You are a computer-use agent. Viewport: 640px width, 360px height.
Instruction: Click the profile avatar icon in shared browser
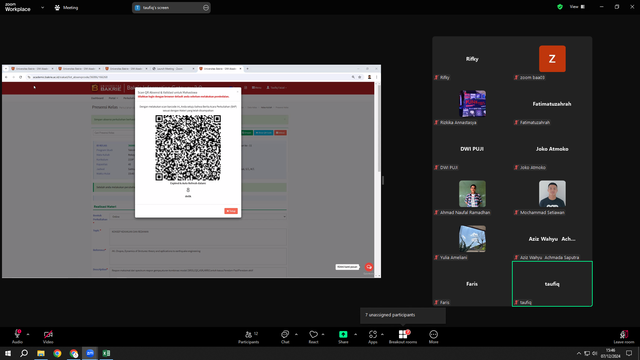coord(369,77)
